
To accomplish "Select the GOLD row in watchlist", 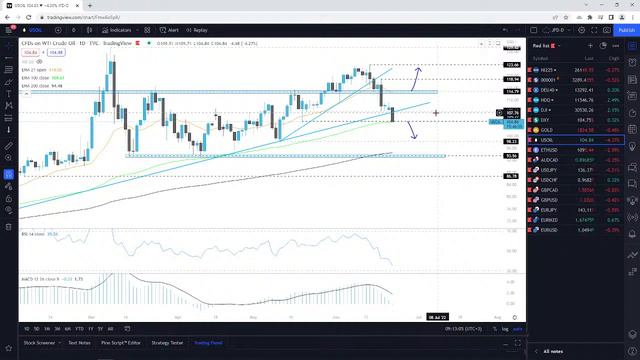I will (576, 130).
